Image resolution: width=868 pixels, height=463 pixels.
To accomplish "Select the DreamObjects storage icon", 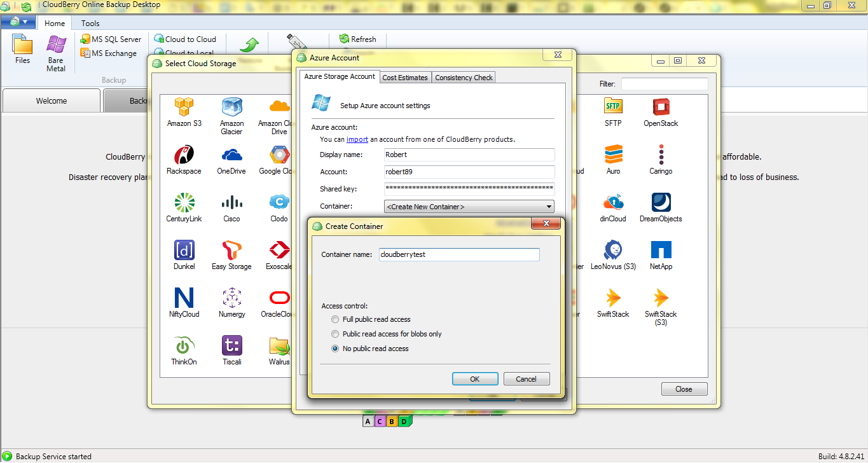I will pos(661,204).
